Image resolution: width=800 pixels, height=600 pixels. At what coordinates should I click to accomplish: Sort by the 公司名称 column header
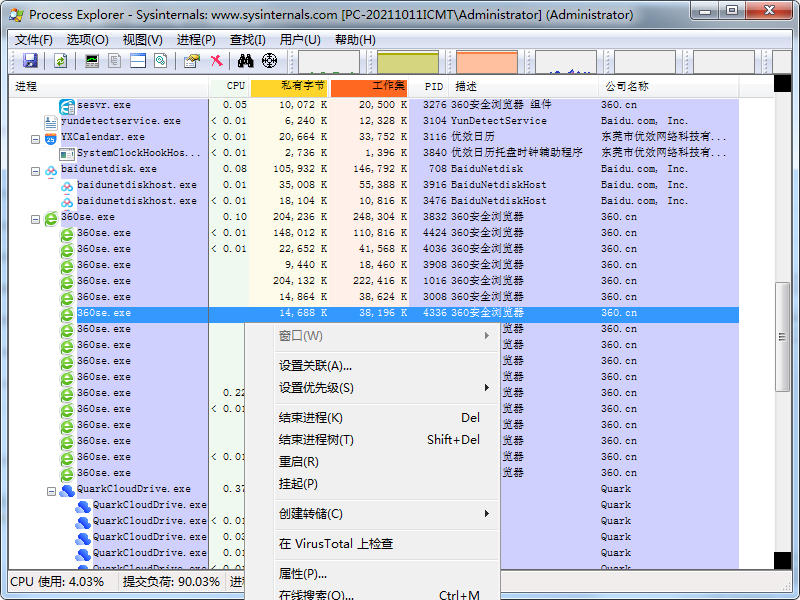coord(669,86)
